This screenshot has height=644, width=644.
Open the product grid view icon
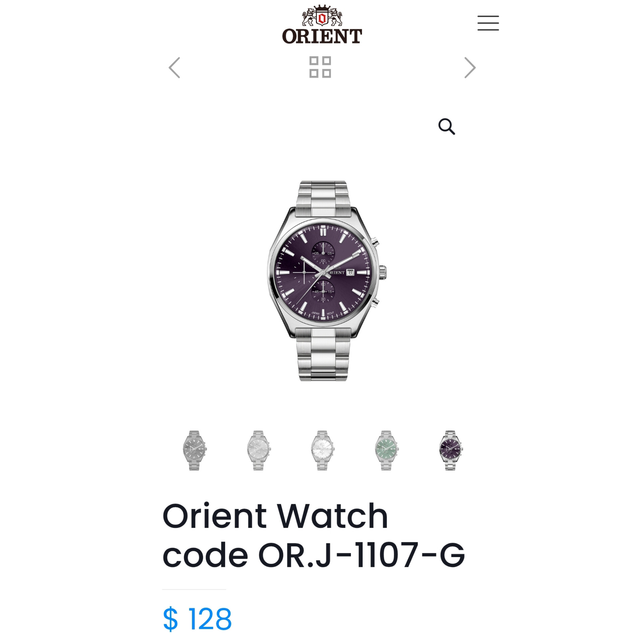320,67
